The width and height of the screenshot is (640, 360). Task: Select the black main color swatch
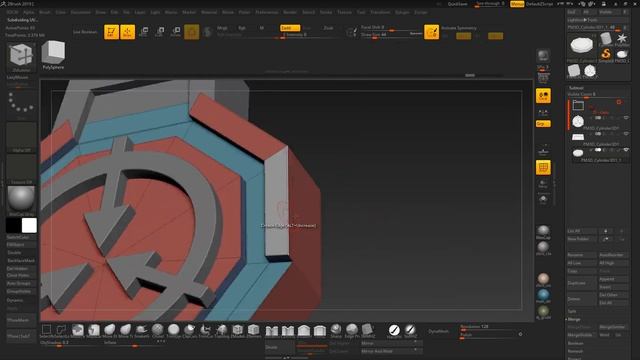(x=13, y=225)
